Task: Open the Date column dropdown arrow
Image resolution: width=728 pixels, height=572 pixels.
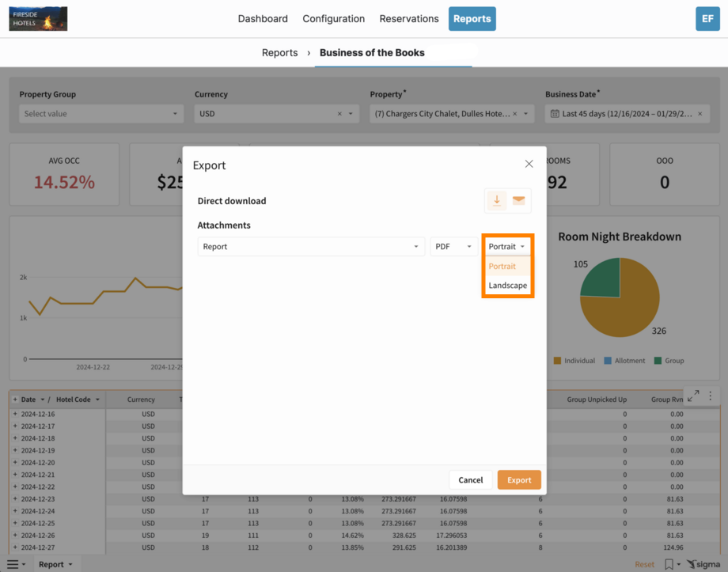Action: click(x=42, y=400)
